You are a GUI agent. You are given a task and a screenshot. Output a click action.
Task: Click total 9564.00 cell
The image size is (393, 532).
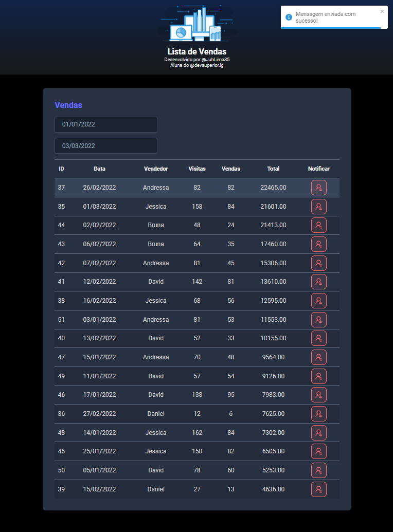coord(274,357)
